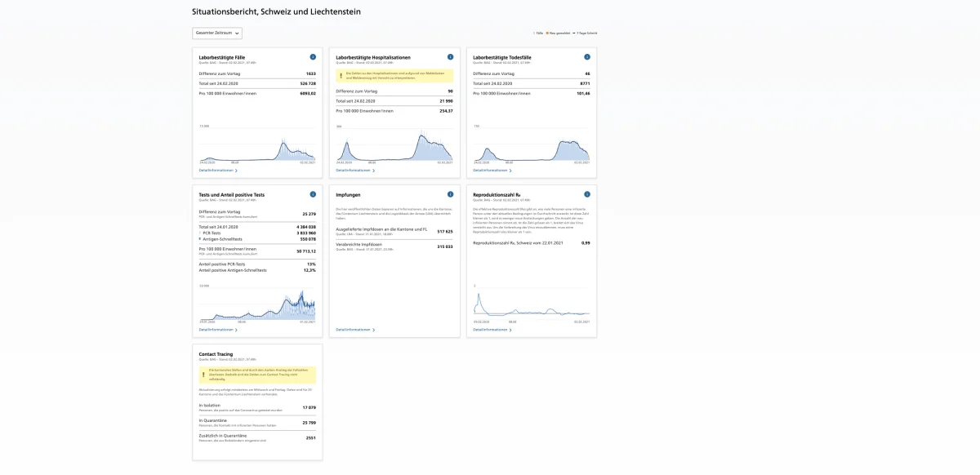Viewport: 980px width, 475px height.
Task: Click the Laborbestätigte Todesfälle card heading
Action: point(502,57)
